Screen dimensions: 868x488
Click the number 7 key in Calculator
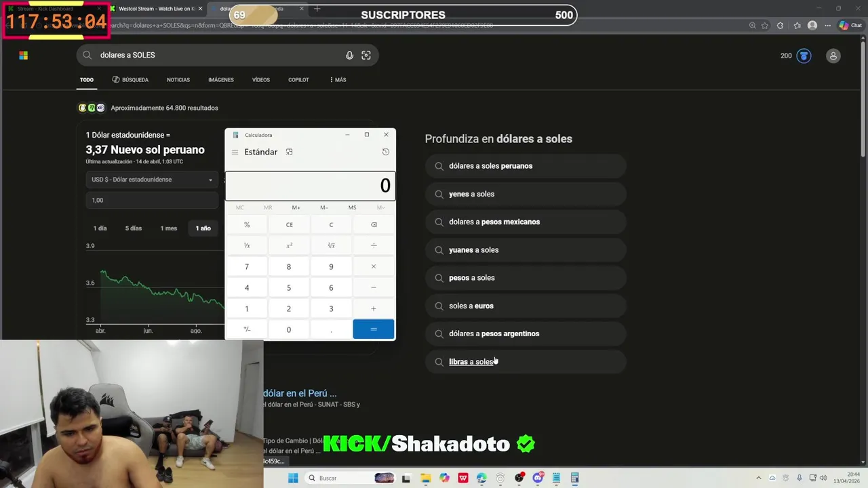click(247, 266)
